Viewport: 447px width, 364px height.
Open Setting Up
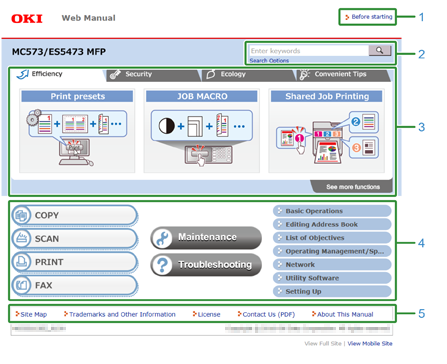332,291
